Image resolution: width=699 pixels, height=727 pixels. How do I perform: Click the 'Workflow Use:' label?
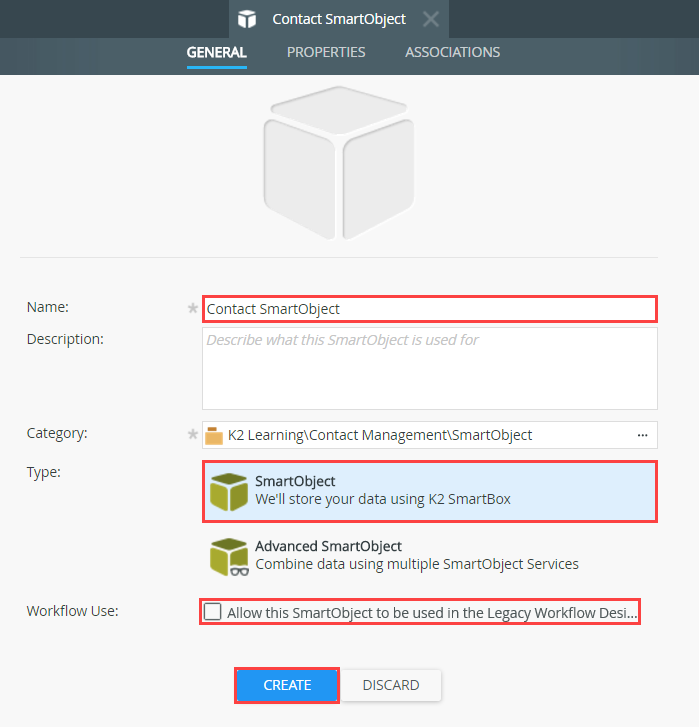point(73,611)
